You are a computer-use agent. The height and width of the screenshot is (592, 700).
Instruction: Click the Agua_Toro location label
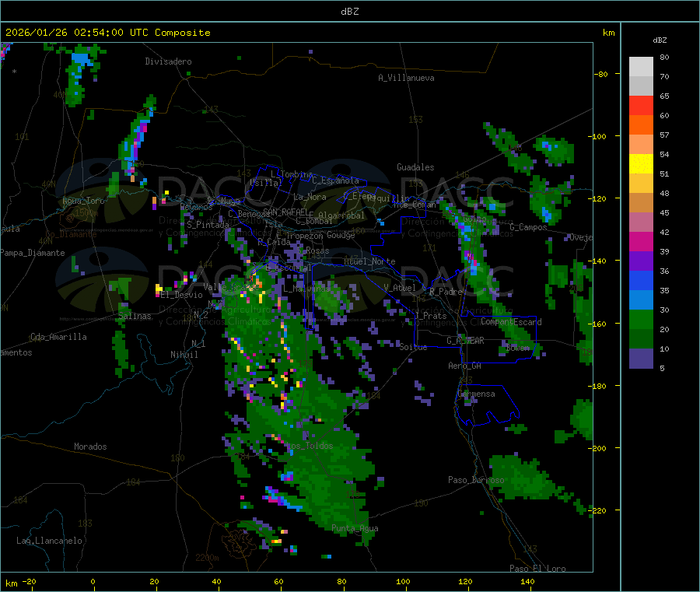[x=83, y=201]
